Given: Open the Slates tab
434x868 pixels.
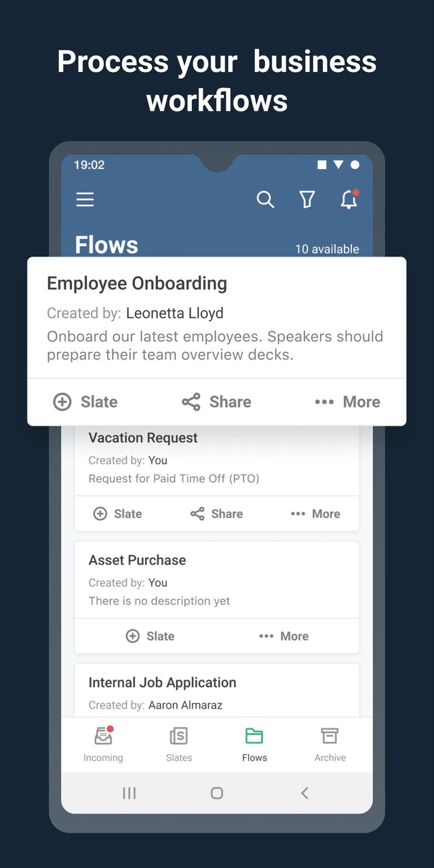Looking at the screenshot, I should click(x=178, y=744).
